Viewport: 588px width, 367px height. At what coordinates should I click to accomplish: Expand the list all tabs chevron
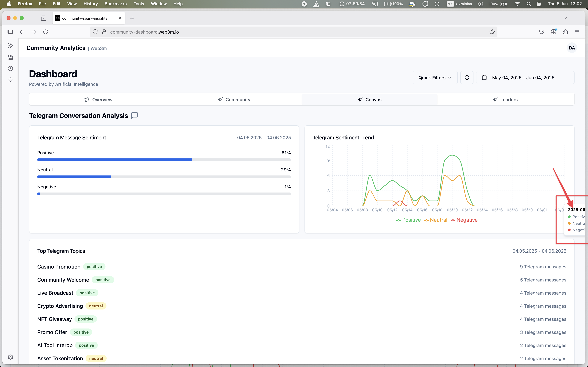(565, 18)
